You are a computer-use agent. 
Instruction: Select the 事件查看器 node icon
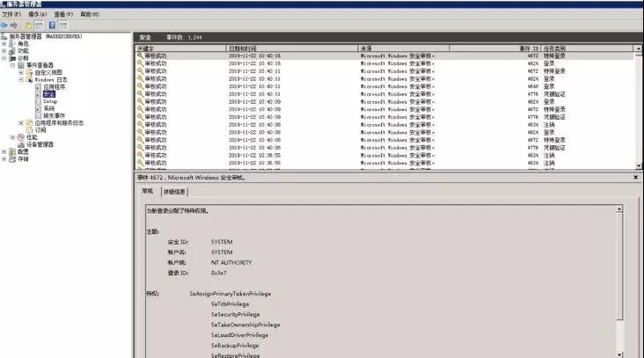pyautogui.click(x=21, y=65)
